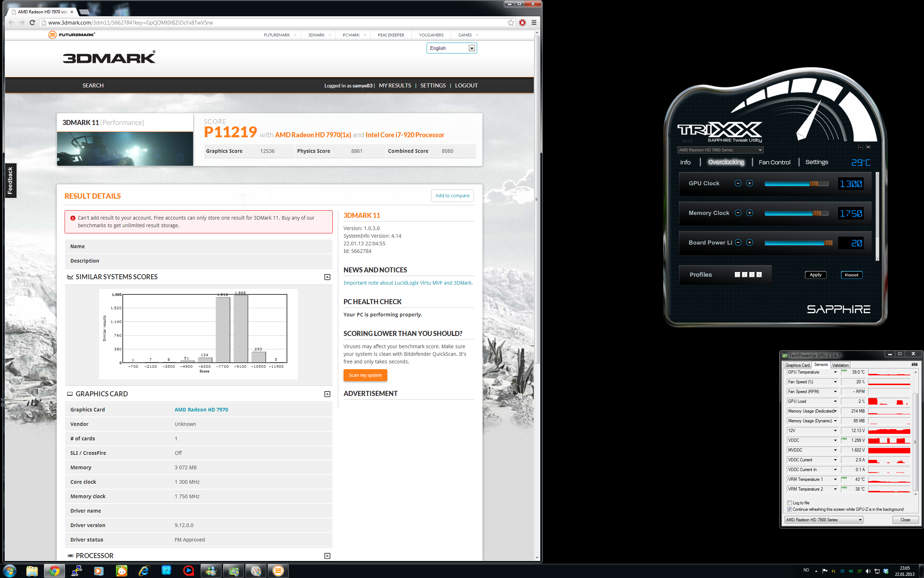Click the volume icon in the system tray
This screenshot has height=578, width=924.
point(868,571)
